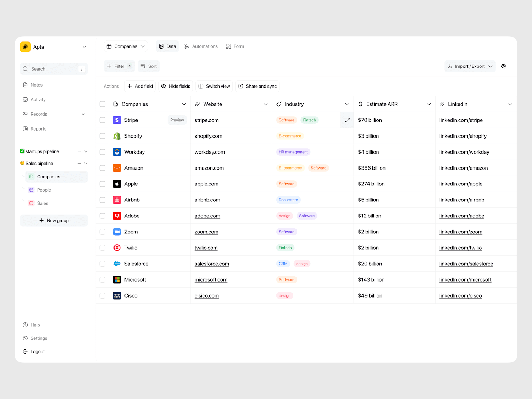The width and height of the screenshot is (532, 399).
Task: Click the Microsoft company logo
Action: tap(117, 280)
